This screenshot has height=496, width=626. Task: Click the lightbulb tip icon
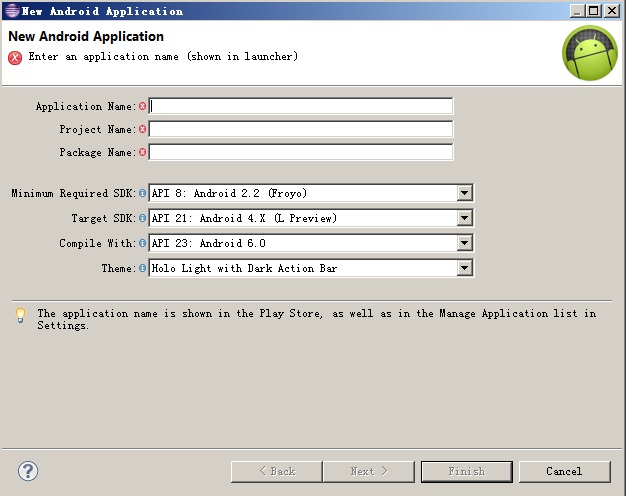20,315
